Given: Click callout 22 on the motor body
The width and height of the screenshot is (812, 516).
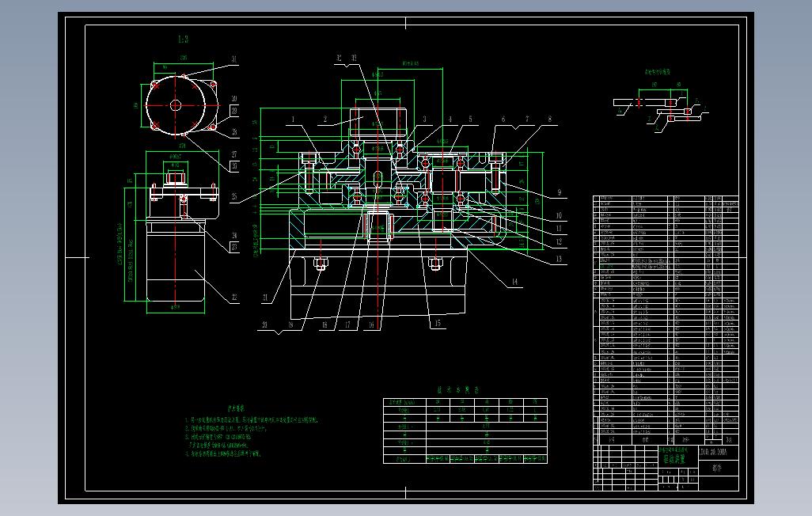Looking at the screenshot, I should (234, 298).
